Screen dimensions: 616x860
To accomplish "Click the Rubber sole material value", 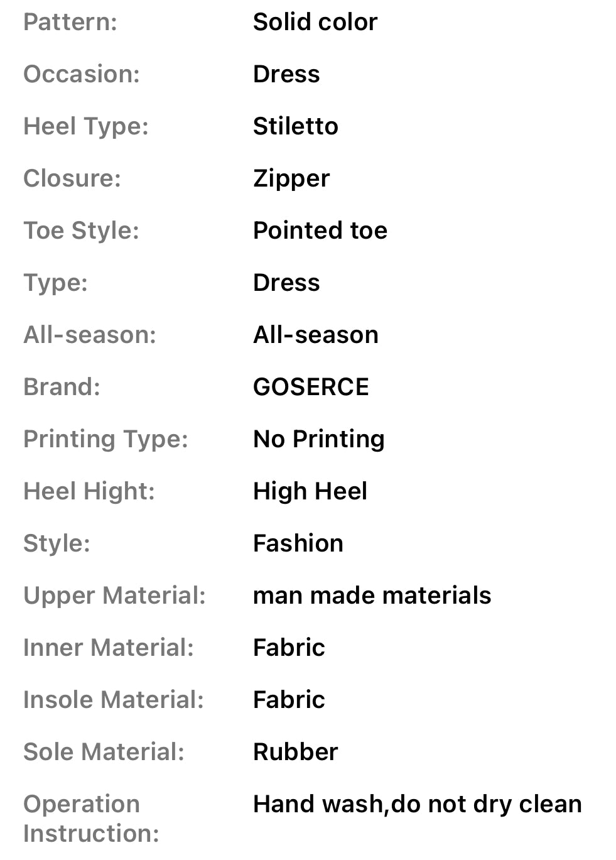I will tap(296, 752).
